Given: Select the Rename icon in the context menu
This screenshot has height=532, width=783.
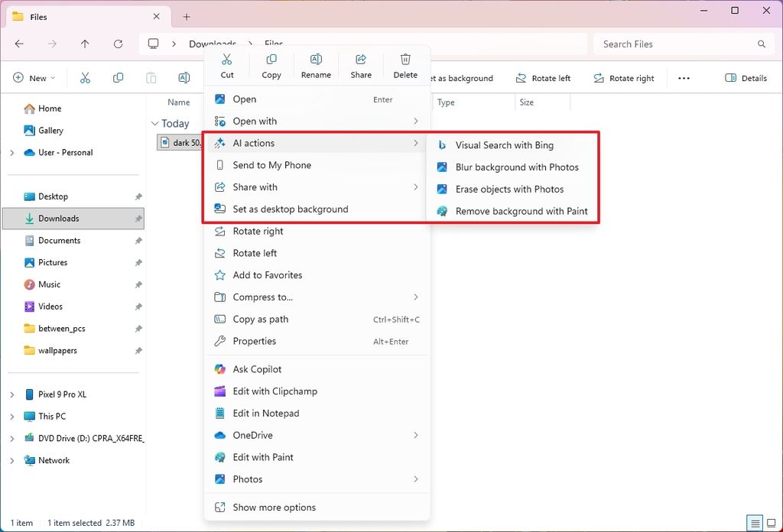Looking at the screenshot, I should pyautogui.click(x=316, y=65).
